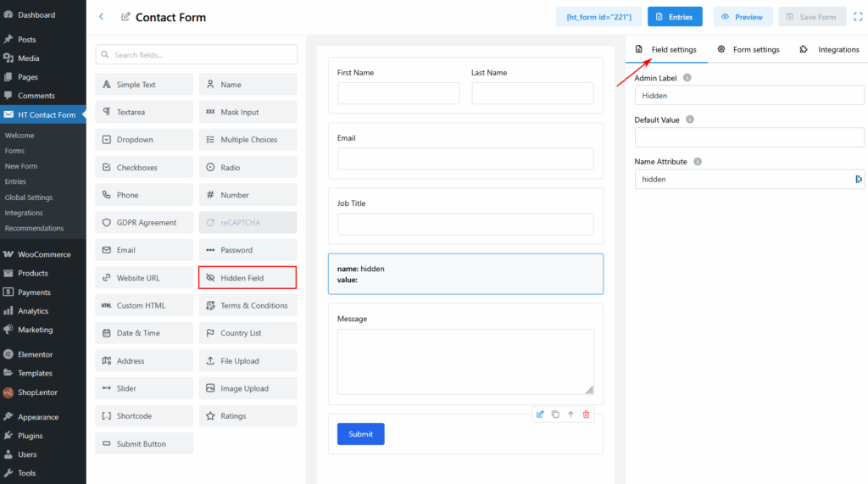Click the edit pencil icon on the field toolbar
The width and height of the screenshot is (868, 484).
click(x=540, y=414)
